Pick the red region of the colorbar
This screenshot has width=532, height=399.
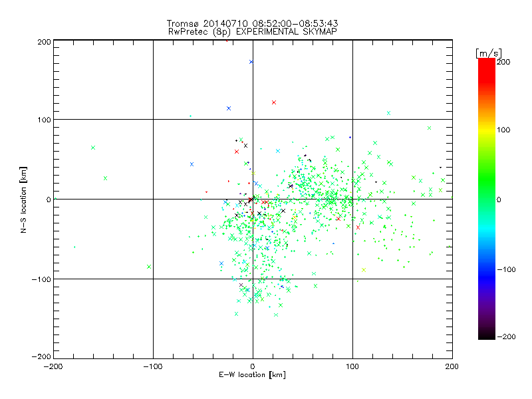[x=487, y=70]
